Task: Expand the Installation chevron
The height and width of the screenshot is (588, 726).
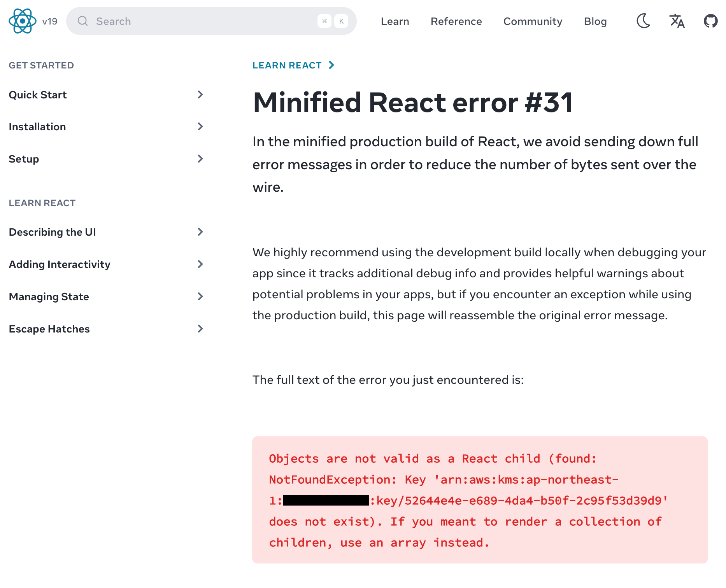Action: tap(200, 126)
